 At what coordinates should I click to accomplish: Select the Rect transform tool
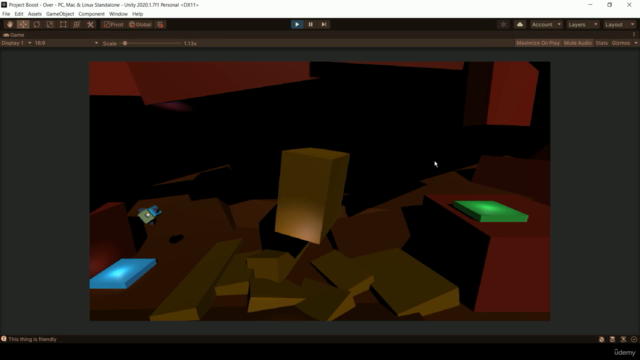(x=63, y=24)
